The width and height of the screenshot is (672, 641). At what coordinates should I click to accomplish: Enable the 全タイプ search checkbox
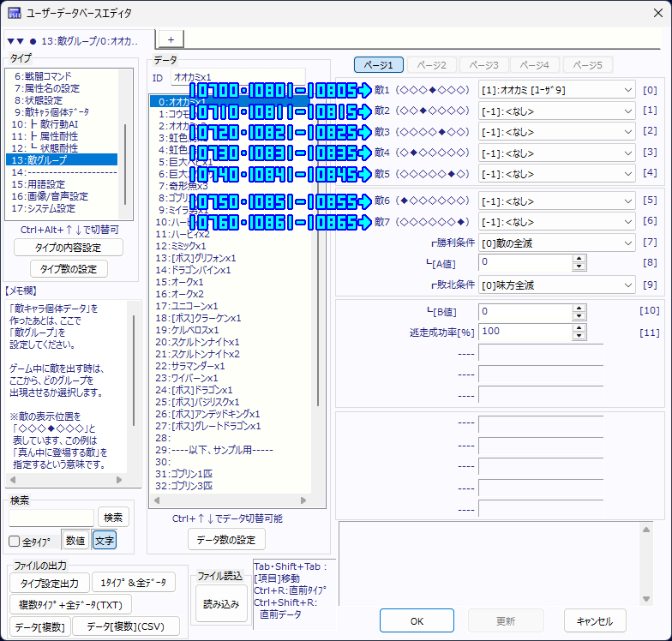pyautogui.click(x=15, y=542)
